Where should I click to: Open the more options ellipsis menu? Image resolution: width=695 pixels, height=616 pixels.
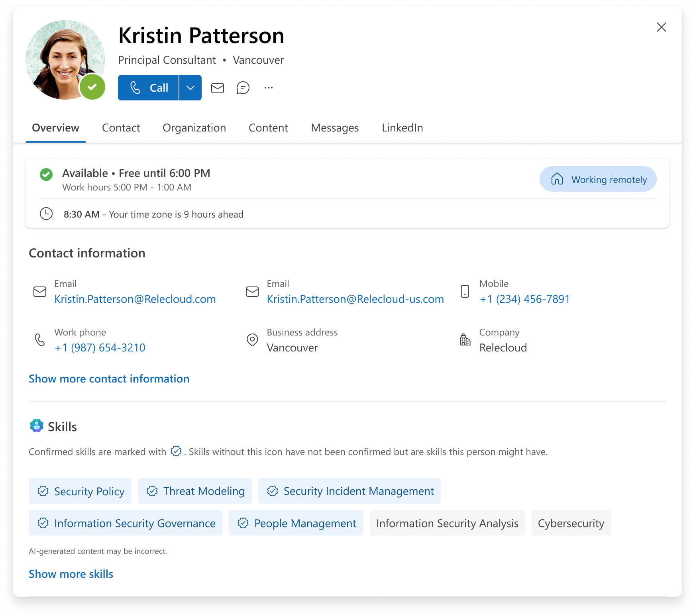268,88
